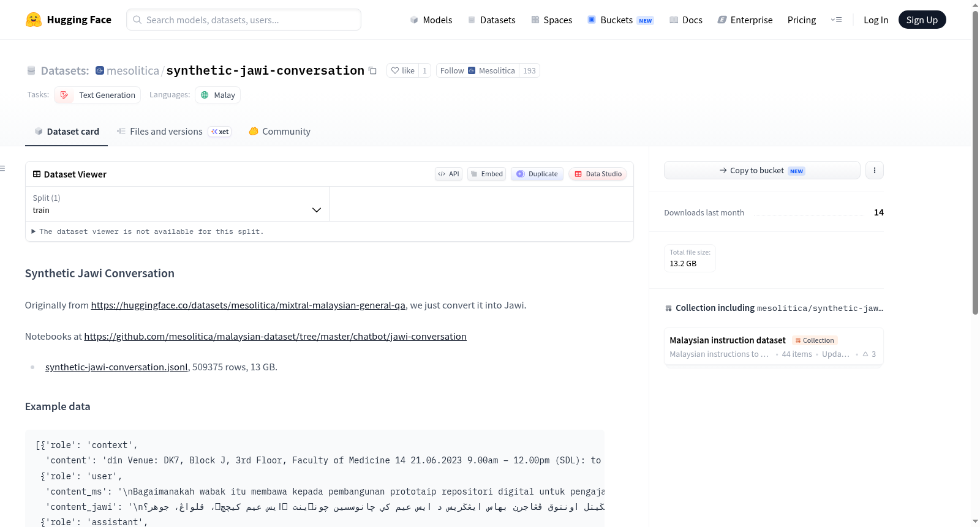
Task: Click the Example data heading
Action: coord(58,406)
